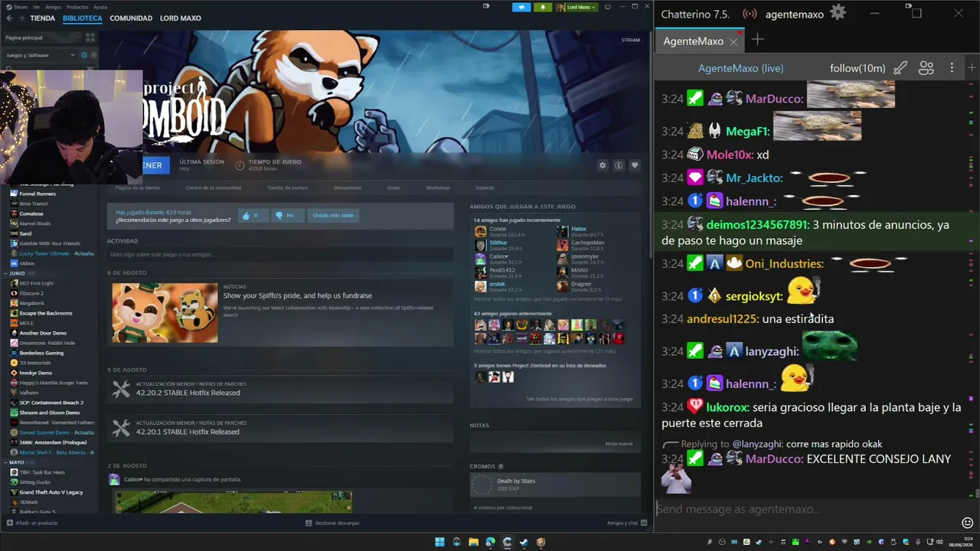Add a new Chatterino tab

pyautogui.click(x=757, y=40)
